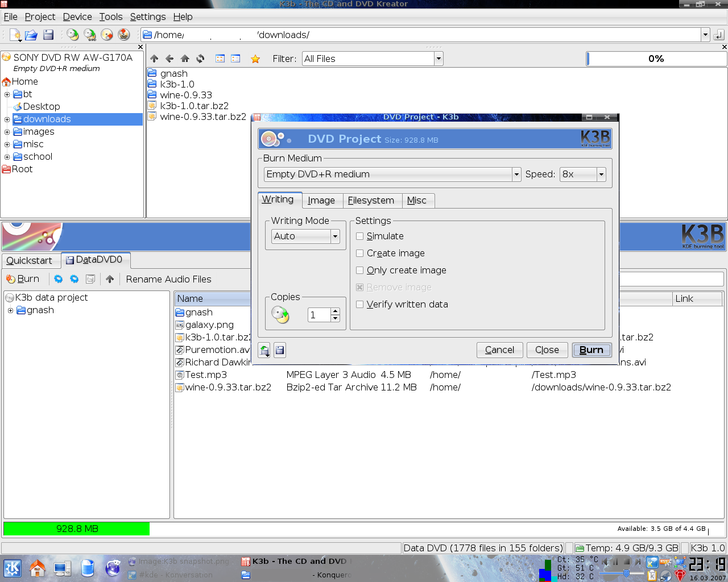Click the globe web browser panel icon

click(113, 568)
